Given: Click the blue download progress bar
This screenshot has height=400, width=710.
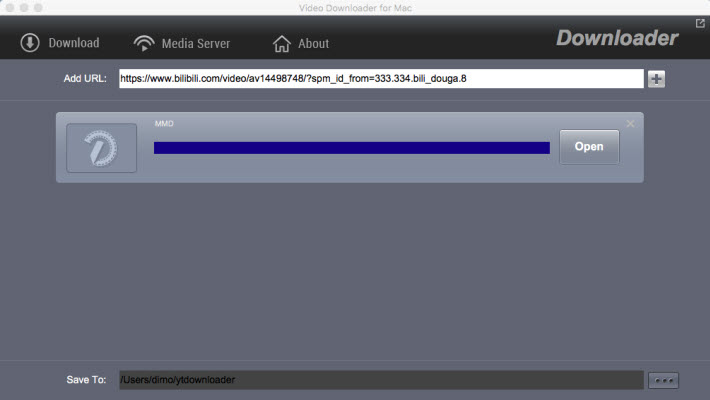Looking at the screenshot, I should coord(351,148).
